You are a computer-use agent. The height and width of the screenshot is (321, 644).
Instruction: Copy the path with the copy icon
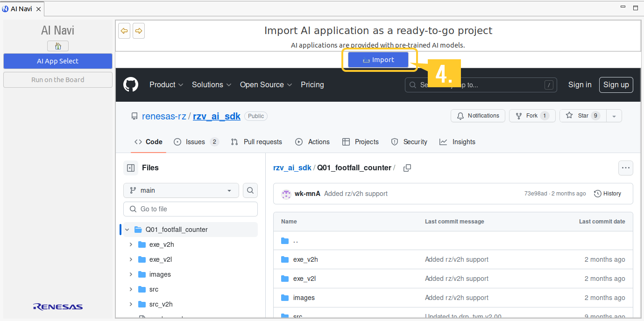pos(407,168)
